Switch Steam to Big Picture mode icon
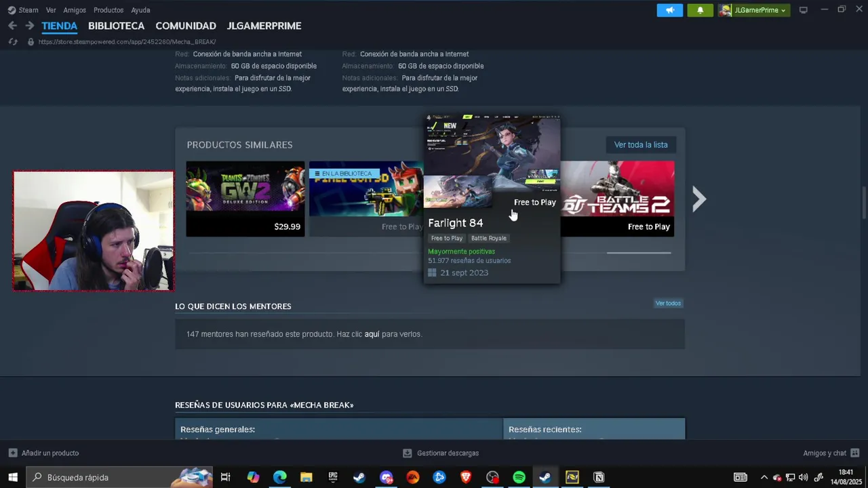This screenshot has width=868, height=488. click(804, 10)
